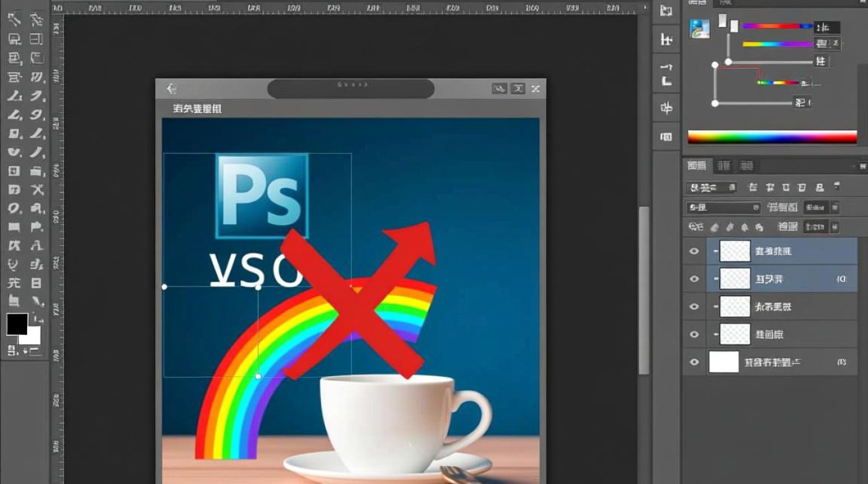Open the fourth icon in the collapsed panel dock strip
868x484 pixels.
666,108
